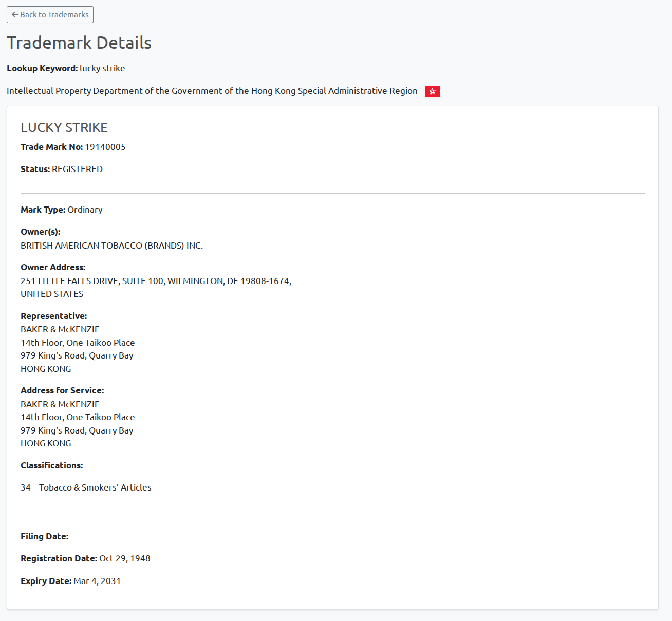Click the Mark Type value Ordinary
Viewport: 672px width, 621px height.
(x=85, y=210)
